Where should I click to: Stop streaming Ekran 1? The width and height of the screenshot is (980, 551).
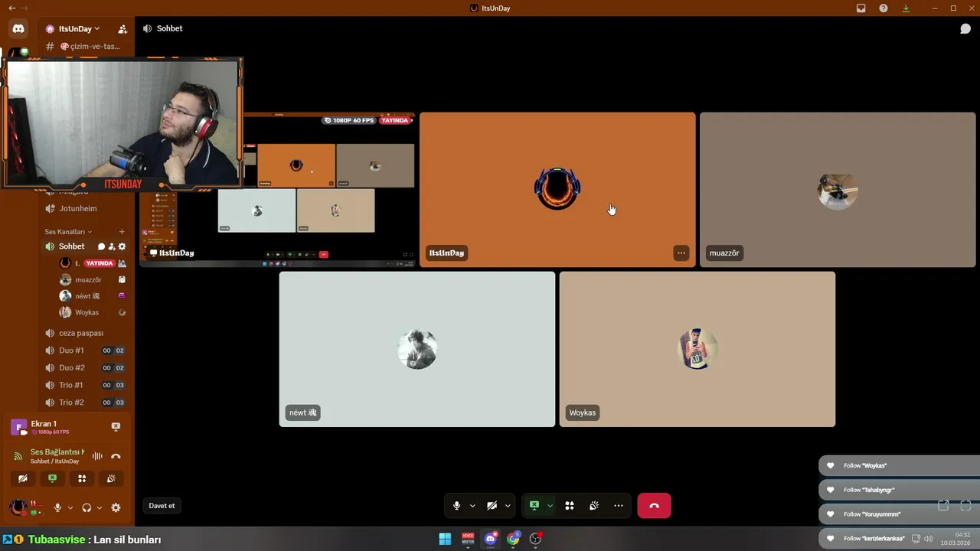[x=116, y=426]
